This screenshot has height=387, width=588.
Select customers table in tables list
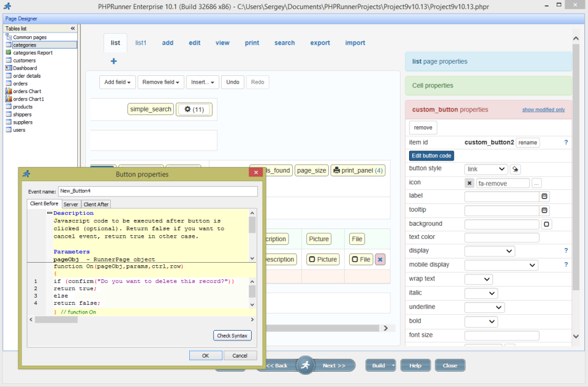(x=24, y=61)
